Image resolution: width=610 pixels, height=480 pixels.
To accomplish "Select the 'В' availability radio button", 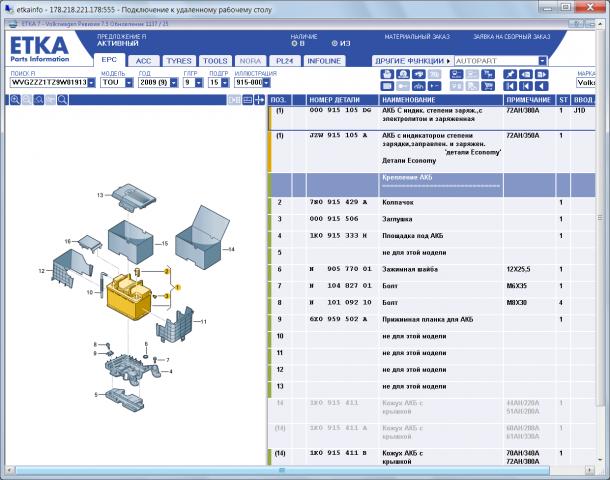I will [294, 44].
